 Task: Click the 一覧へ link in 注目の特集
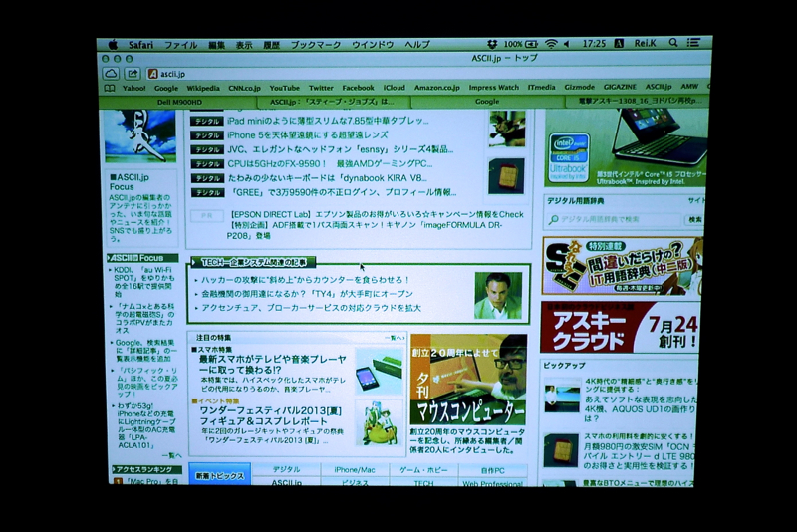395,338
